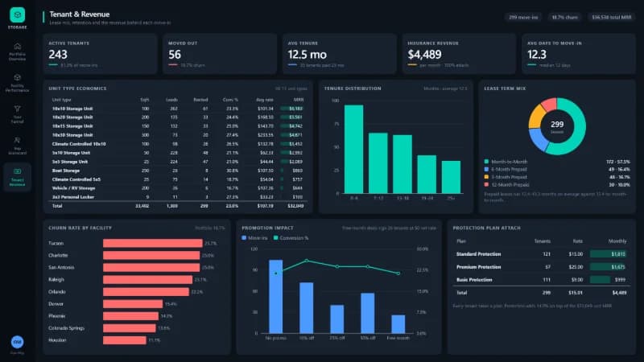
Task: Select the '5x10 Storage Unit' row
Action: click(x=177, y=153)
